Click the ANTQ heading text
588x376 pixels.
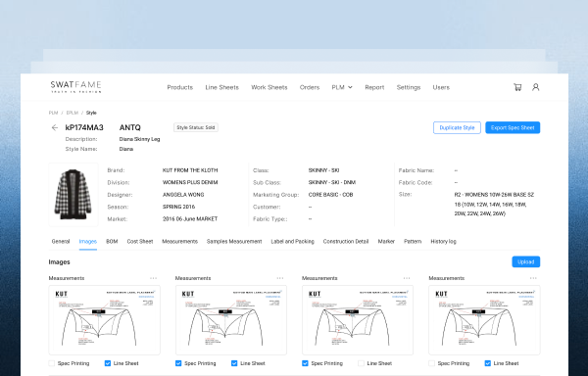(x=129, y=127)
